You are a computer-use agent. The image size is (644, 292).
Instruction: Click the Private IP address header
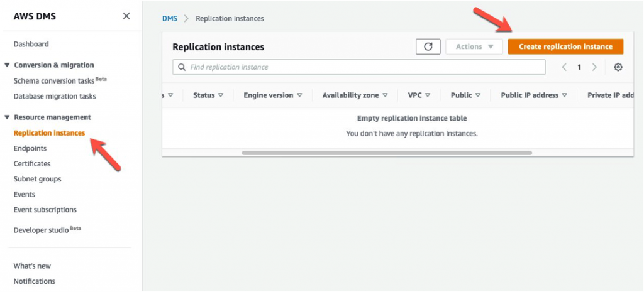(611, 95)
